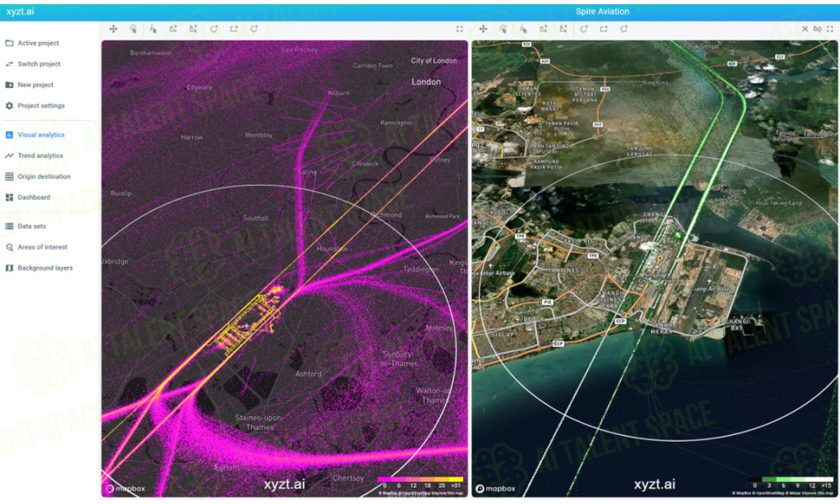The height and width of the screenshot is (504, 840).
Task: Create a New project from sidebar
Action: pyautogui.click(x=29, y=85)
